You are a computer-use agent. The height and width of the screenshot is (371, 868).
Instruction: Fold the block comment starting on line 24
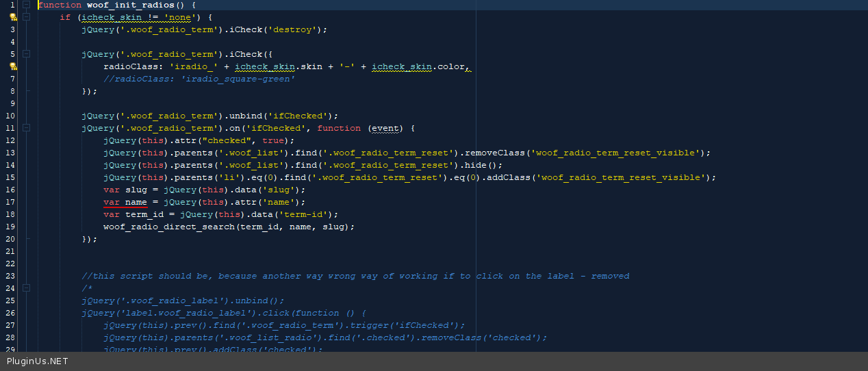pyautogui.click(x=26, y=288)
